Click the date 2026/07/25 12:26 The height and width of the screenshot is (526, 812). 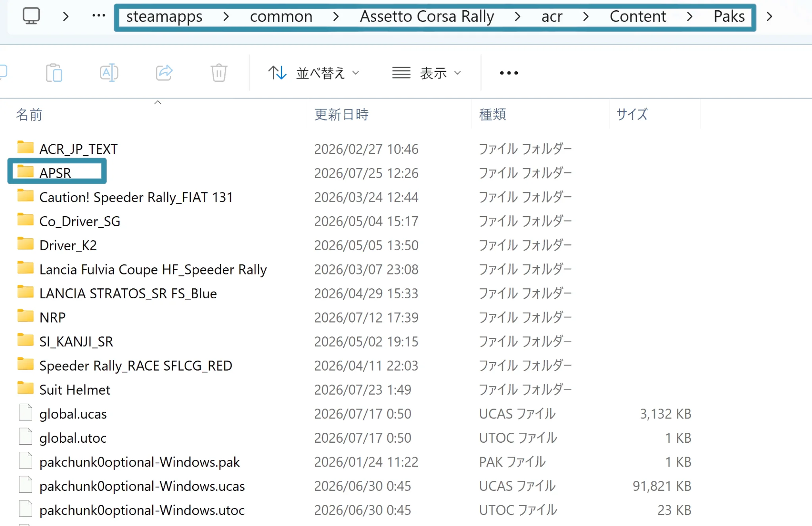366,173
